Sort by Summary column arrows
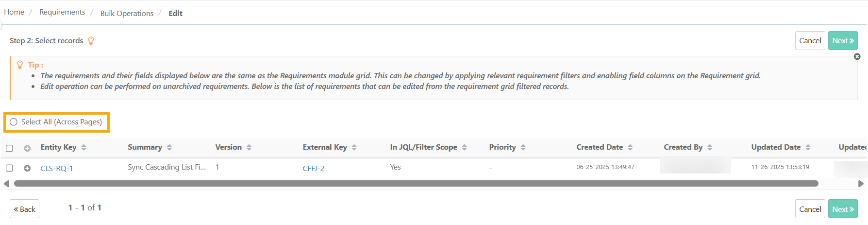This screenshot has width=868, height=225. [x=169, y=147]
